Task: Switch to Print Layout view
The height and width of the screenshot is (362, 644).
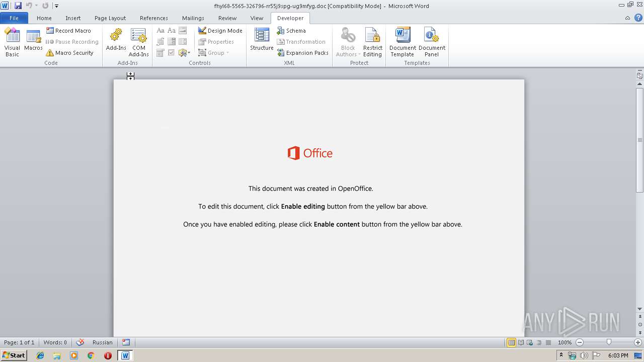Action: (x=511, y=342)
